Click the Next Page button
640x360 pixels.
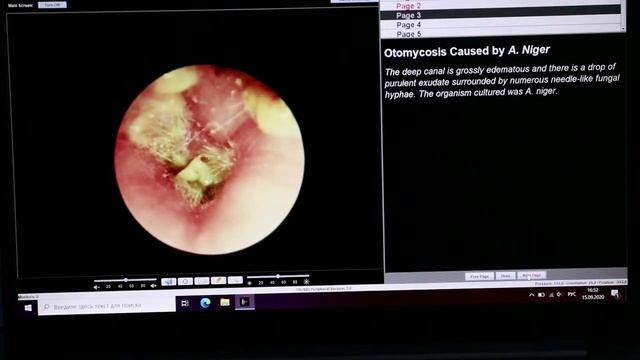pos(531,275)
